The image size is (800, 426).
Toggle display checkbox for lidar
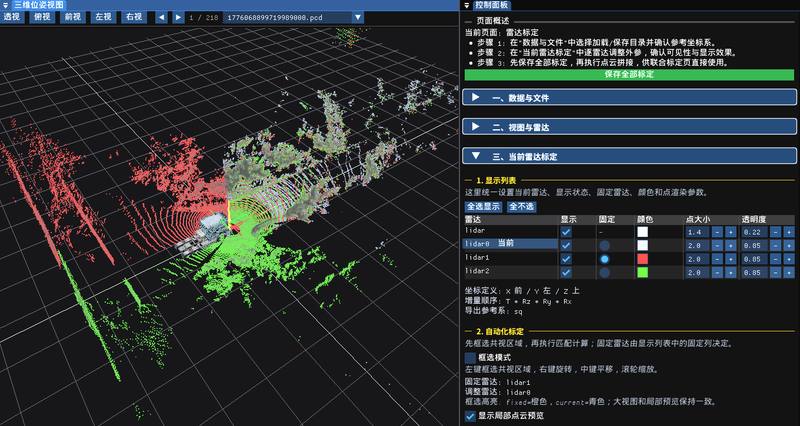pyautogui.click(x=566, y=232)
